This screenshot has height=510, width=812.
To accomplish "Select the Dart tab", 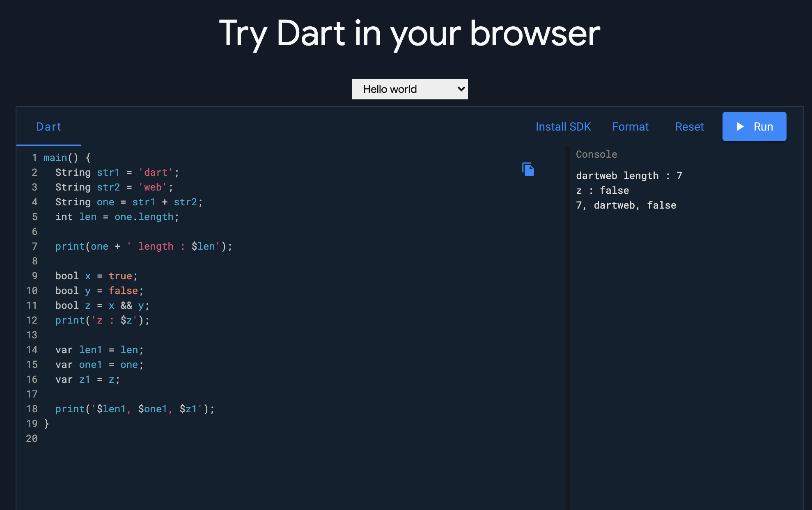I will 48,126.
